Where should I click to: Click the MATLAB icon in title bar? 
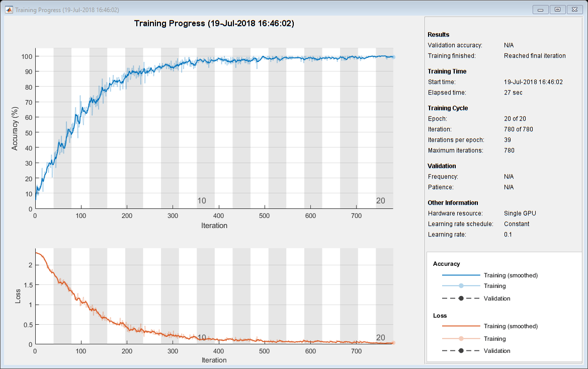pyautogui.click(x=9, y=10)
